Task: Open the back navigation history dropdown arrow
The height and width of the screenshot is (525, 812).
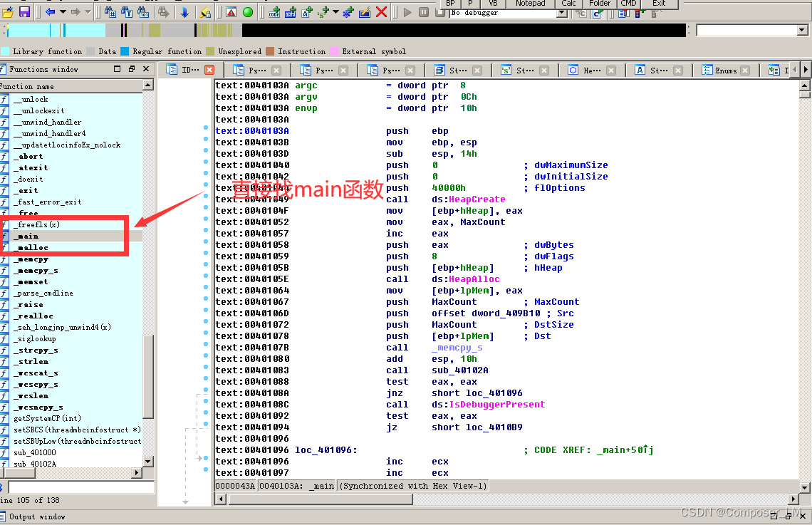Action: pyautogui.click(x=63, y=11)
